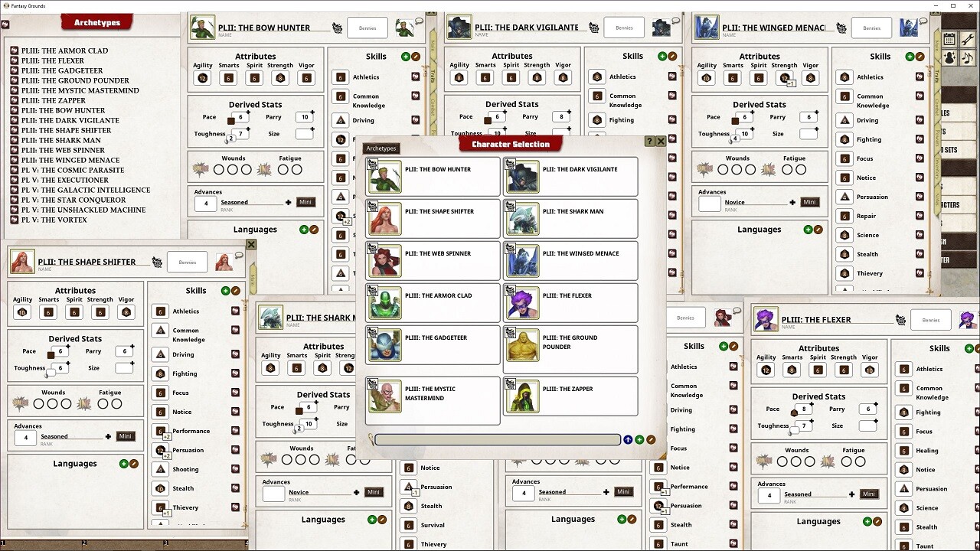The image size is (980, 551).
Task: Mark the first wound circle on Shape Shifter
Action: pyautogui.click(x=40, y=403)
